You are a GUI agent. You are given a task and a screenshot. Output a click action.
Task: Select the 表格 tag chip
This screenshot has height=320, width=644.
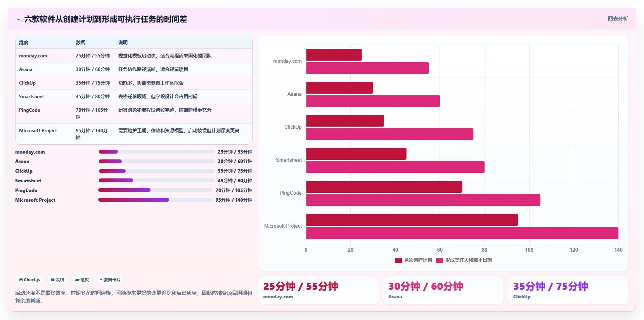tap(57, 280)
